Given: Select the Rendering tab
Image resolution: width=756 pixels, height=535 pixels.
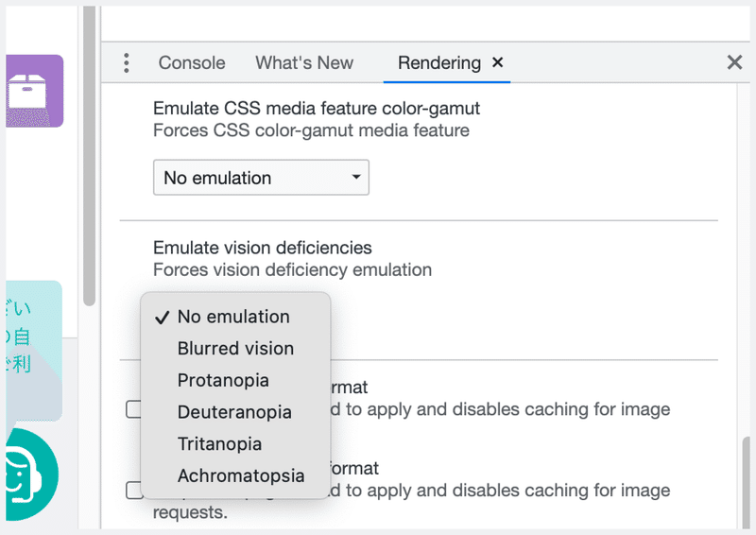Looking at the screenshot, I should click(438, 63).
